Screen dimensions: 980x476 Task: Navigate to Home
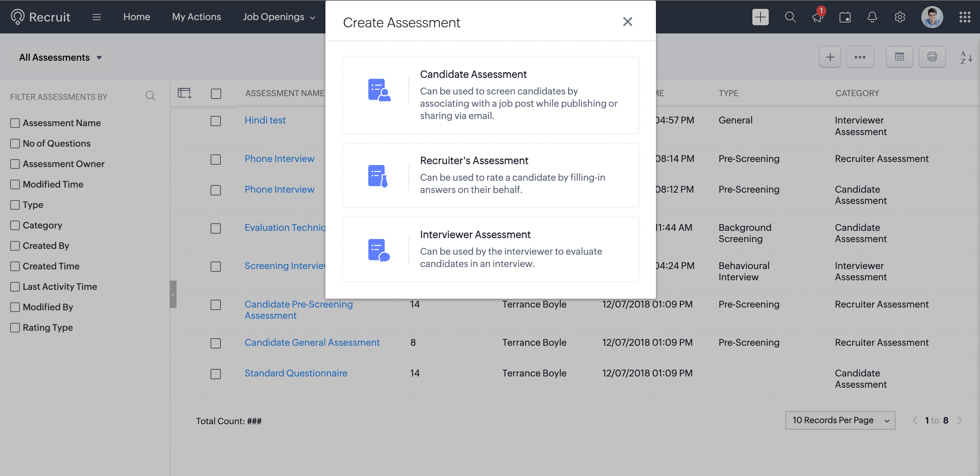(137, 17)
